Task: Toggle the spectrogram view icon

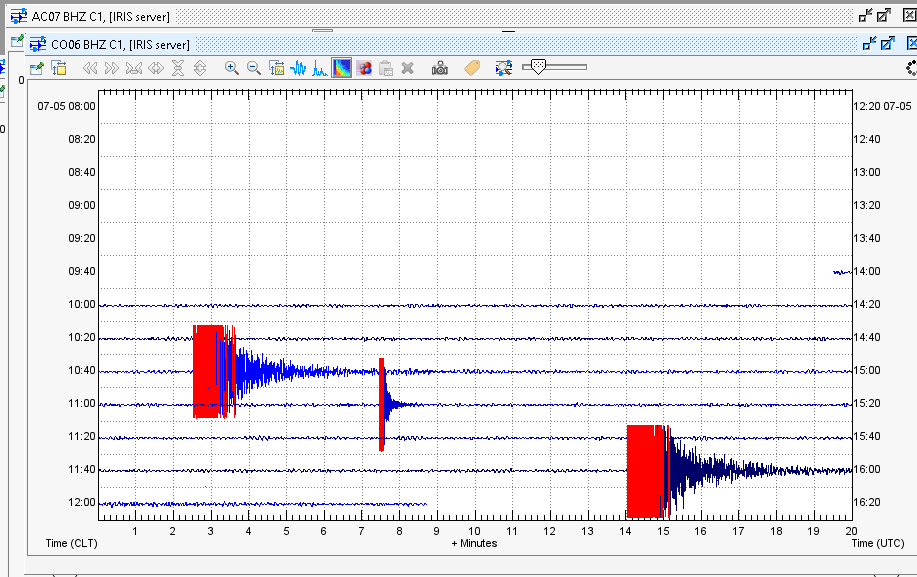Action: 342,68
